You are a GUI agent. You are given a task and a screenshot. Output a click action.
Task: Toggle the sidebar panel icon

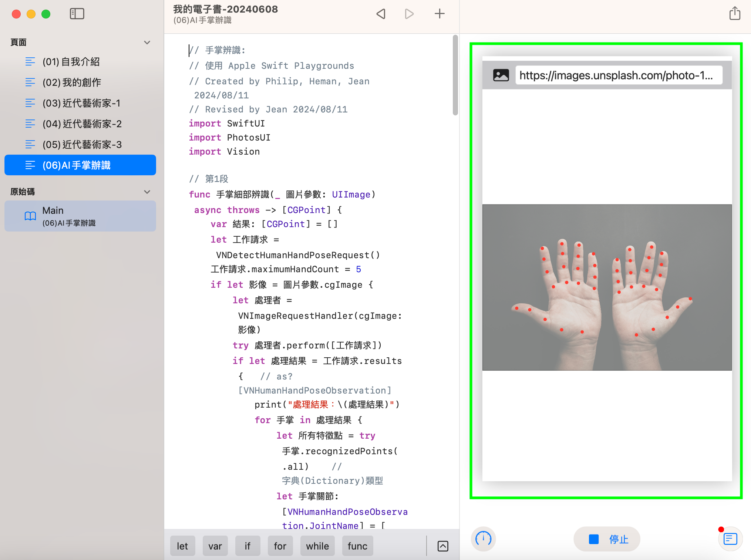coord(77,14)
